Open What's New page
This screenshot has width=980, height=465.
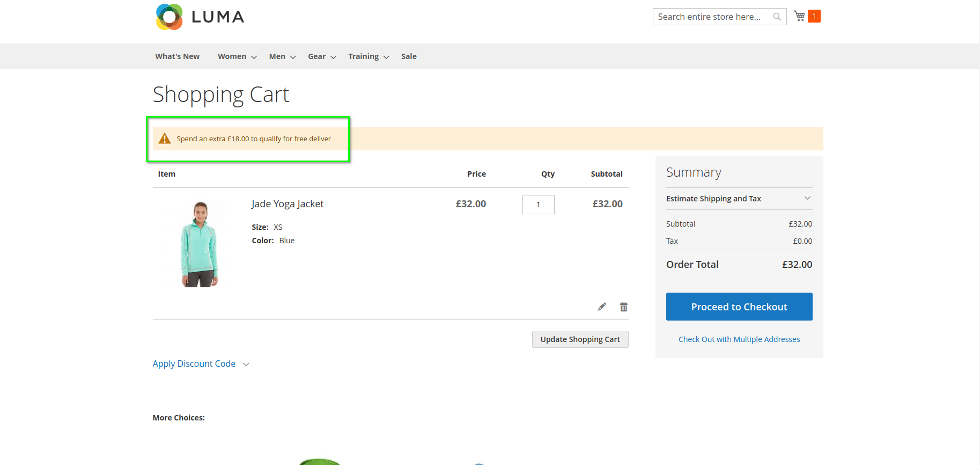click(x=178, y=56)
